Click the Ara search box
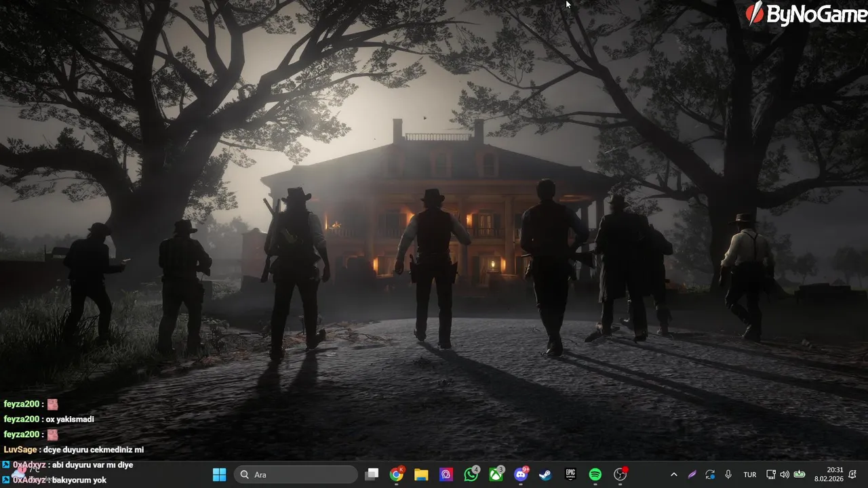The width and height of the screenshot is (868, 488). 296,474
